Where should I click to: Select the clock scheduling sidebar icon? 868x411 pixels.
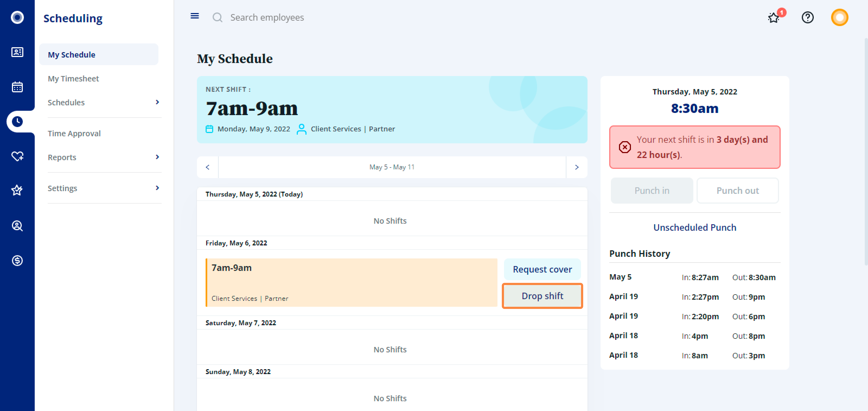pos(17,122)
